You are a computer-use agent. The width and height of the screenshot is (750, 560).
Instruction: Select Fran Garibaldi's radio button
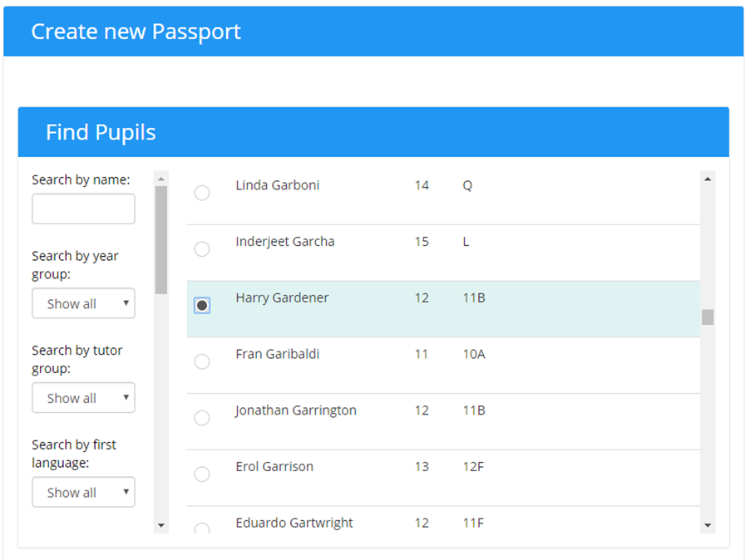pos(202,361)
